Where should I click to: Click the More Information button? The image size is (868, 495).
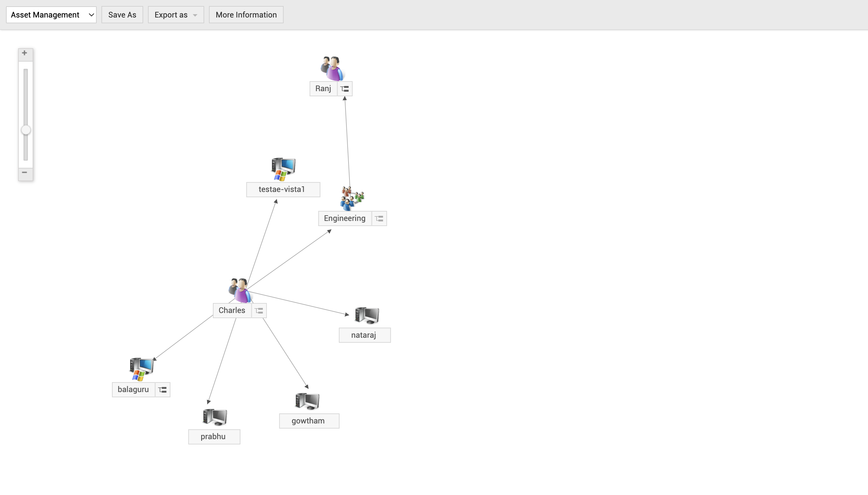coord(246,14)
